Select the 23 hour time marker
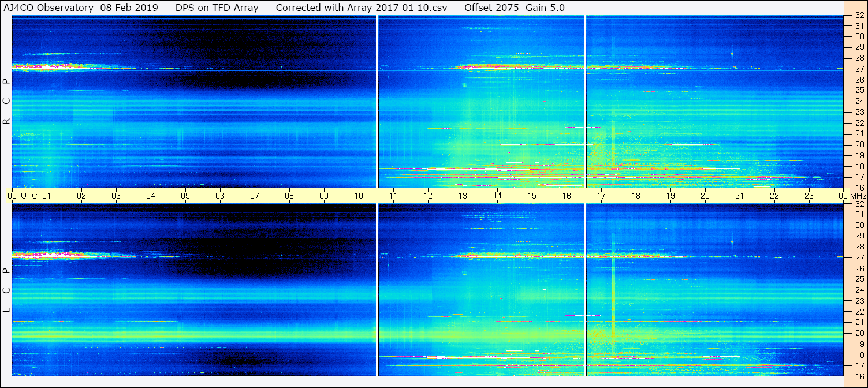The height and width of the screenshot is (388, 868). pos(809,196)
